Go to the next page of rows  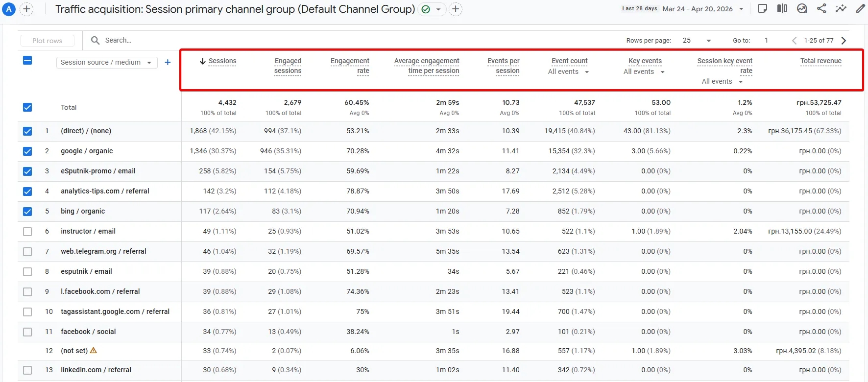(844, 41)
